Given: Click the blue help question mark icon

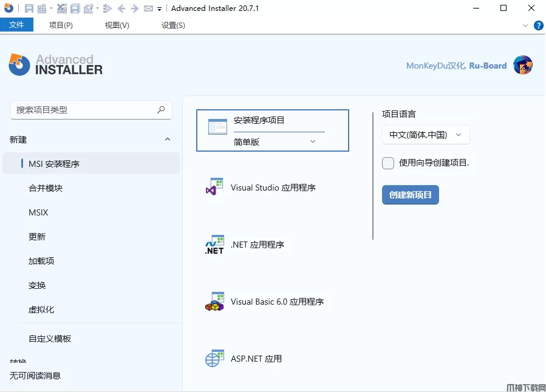Looking at the screenshot, I should [x=538, y=25].
